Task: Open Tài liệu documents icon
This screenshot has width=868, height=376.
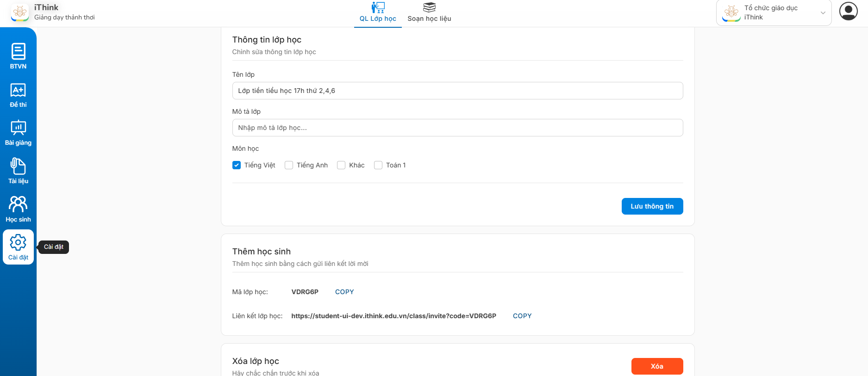Action: pos(18,166)
